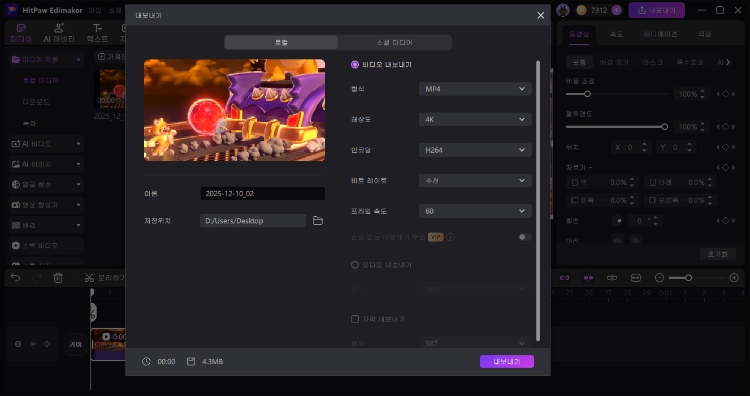
Task: Select the color tab in properties panel
Action: pyautogui.click(x=705, y=34)
